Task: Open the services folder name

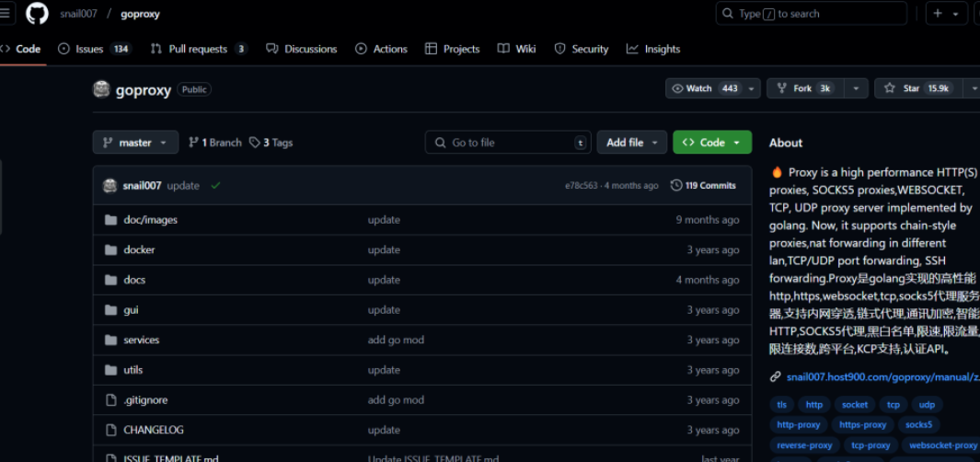Action: tap(142, 341)
